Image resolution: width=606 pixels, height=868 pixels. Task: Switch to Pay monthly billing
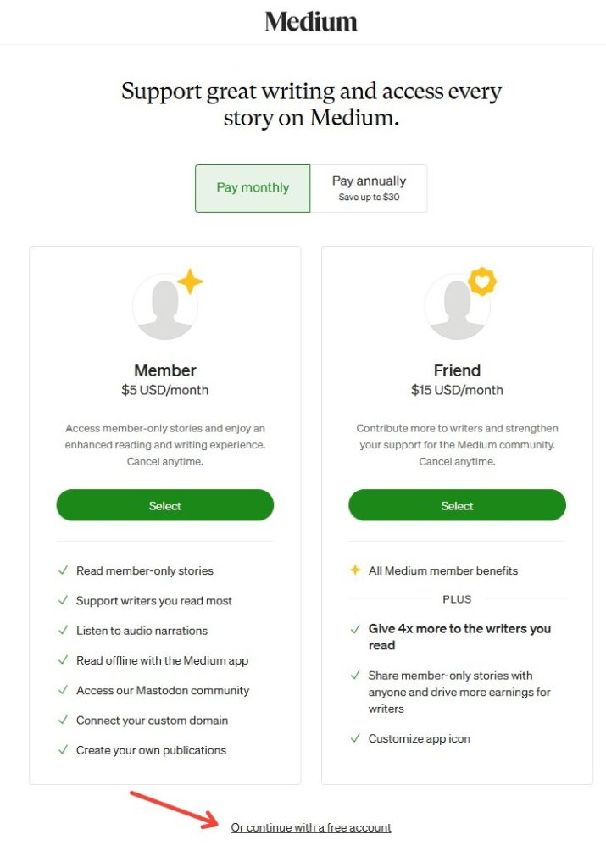[x=252, y=188]
